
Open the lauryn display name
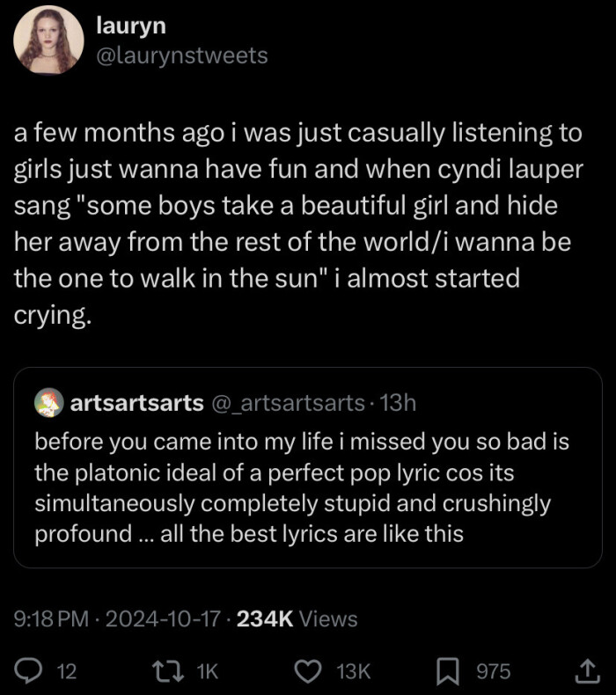point(130,26)
